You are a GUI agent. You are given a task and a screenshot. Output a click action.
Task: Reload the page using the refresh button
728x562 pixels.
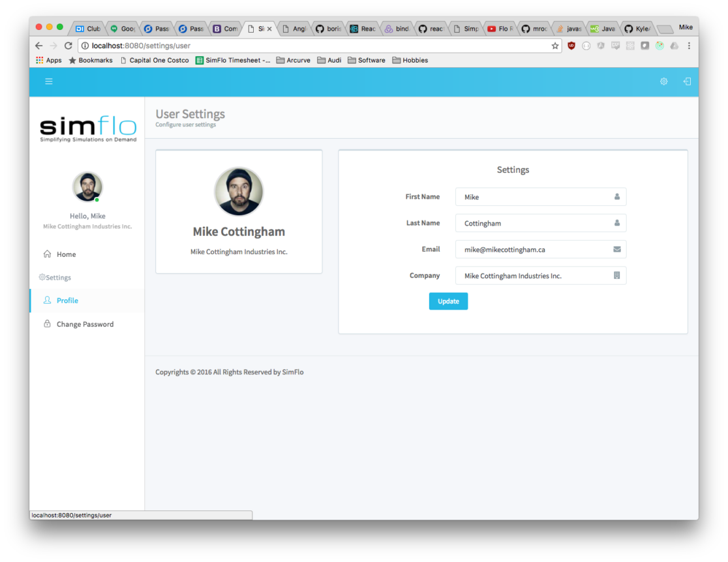coord(68,46)
